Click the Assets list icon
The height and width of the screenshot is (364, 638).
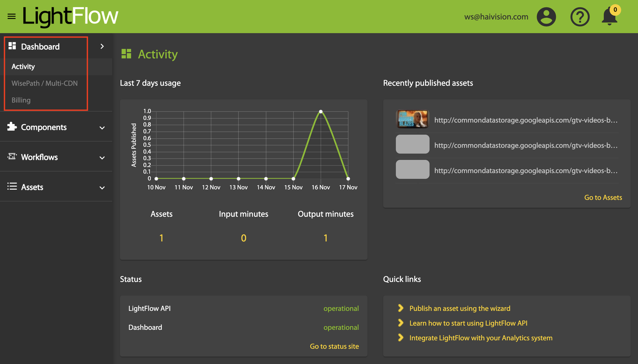point(12,187)
